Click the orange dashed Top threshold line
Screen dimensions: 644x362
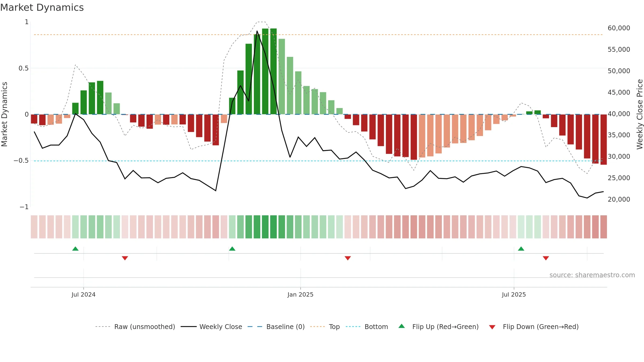[318, 35]
